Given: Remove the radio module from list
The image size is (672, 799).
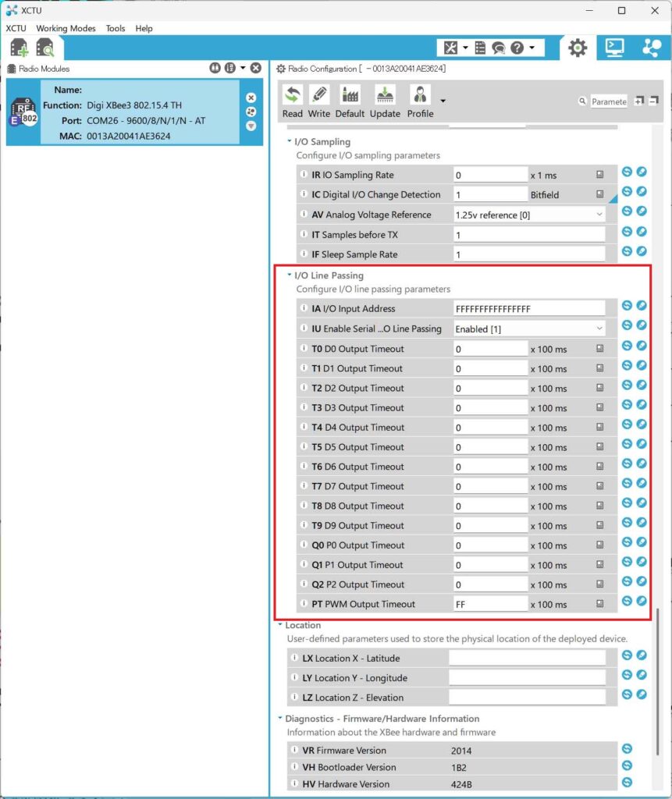Looking at the screenshot, I should pyautogui.click(x=251, y=98).
